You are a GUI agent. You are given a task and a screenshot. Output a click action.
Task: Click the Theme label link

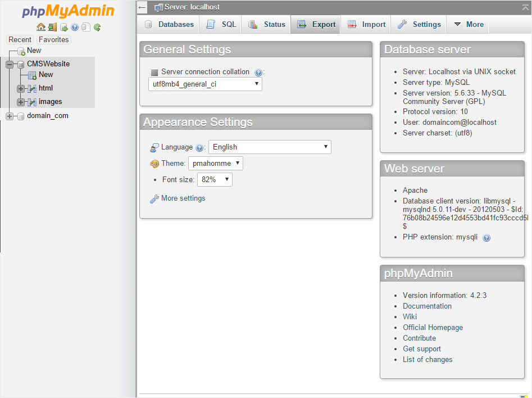(x=172, y=164)
